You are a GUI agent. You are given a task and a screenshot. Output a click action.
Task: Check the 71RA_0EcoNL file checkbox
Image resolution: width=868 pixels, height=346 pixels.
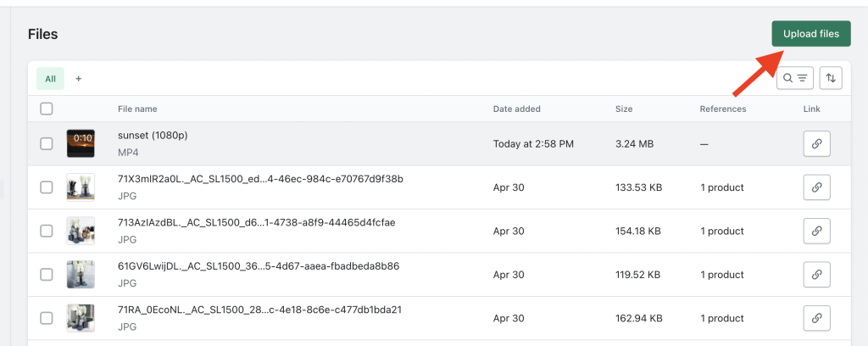point(47,318)
